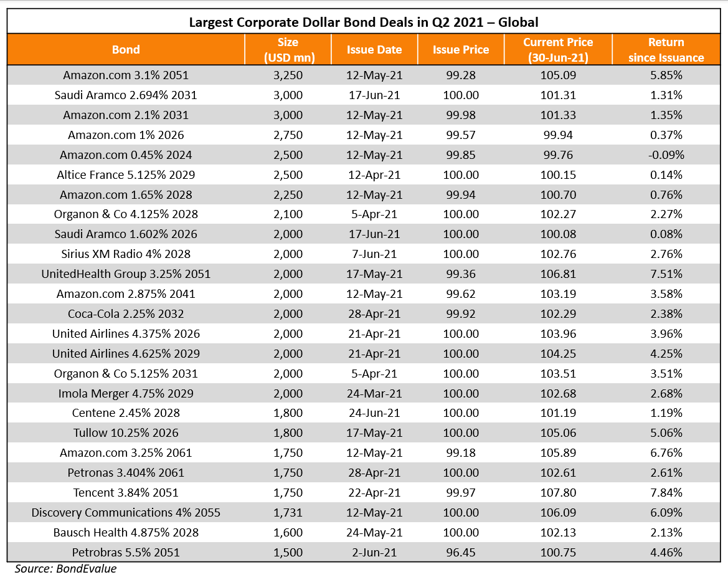Select the size value '1,500'

tap(288, 553)
